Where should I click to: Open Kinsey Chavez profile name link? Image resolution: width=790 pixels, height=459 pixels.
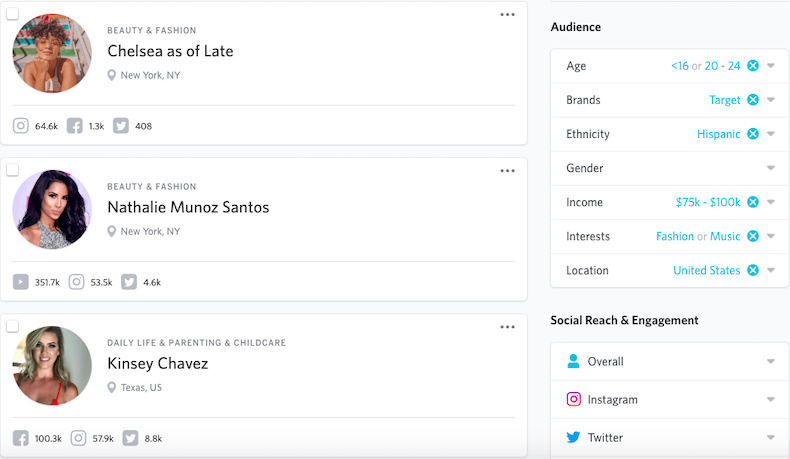[x=158, y=364]
